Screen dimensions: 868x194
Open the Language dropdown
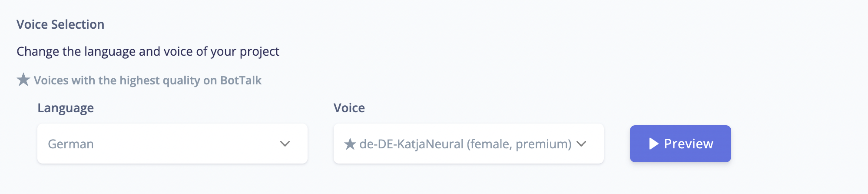click(172, 144)
